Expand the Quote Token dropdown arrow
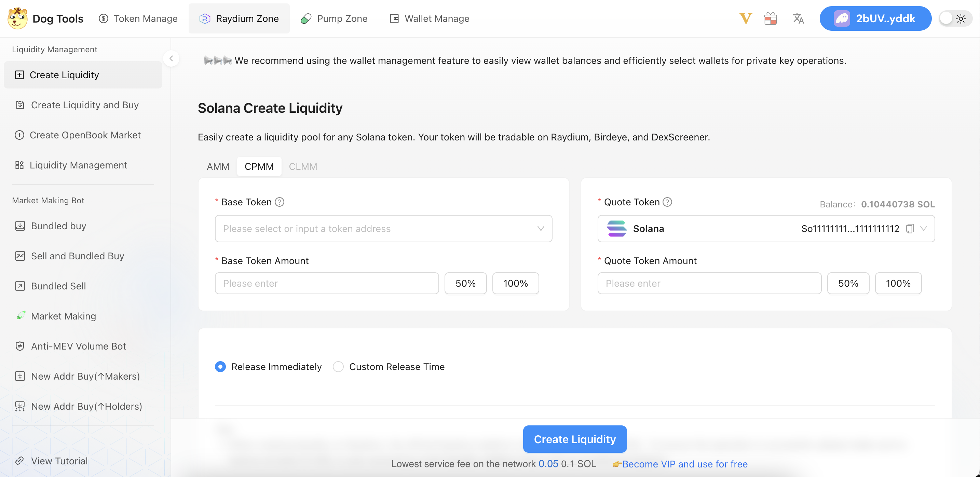Viewport: 980px width, 477px height. 924,229
